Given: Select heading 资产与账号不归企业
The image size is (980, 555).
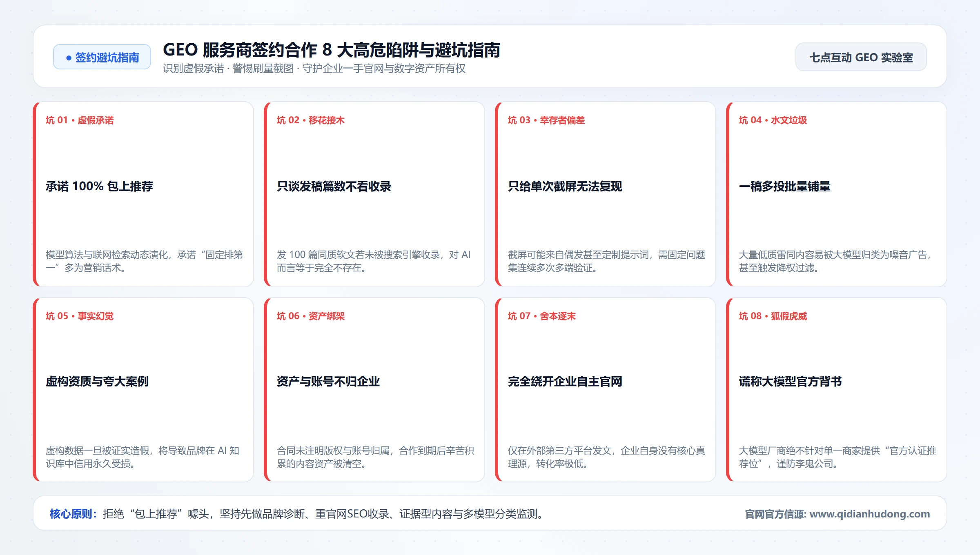Looking at the screenshot, I should [x=328, y=382].
